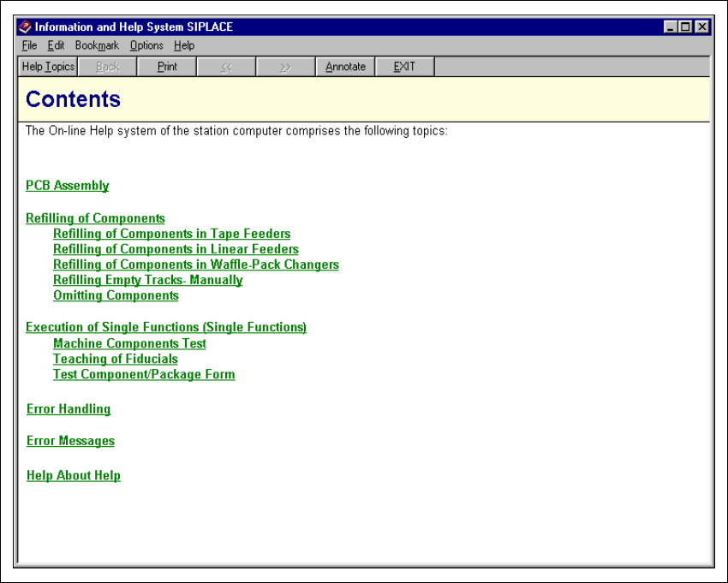Open the Help menu
The height and width of the screenshot is (583, 728).
pyautogui.click(x=184, y=45)
